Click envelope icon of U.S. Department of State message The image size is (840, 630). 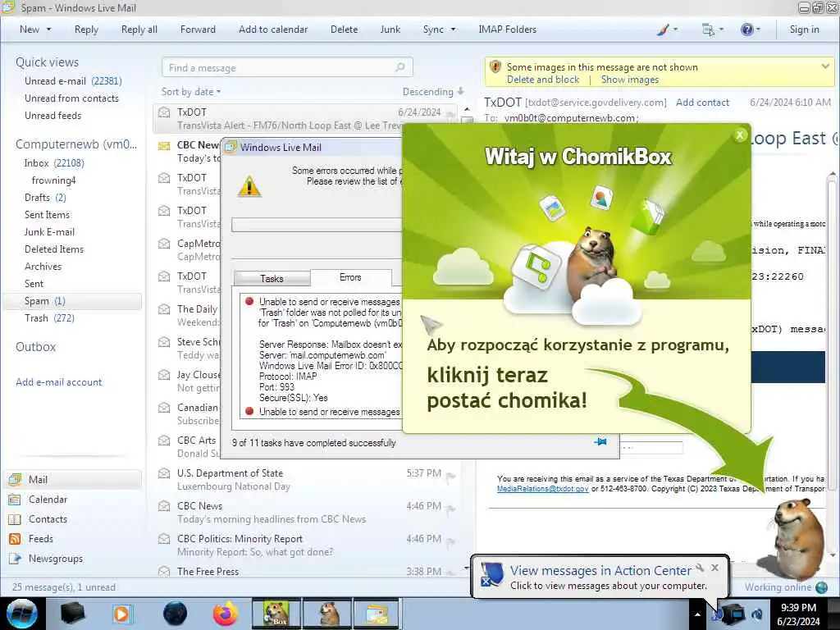(x=164, y=473)
